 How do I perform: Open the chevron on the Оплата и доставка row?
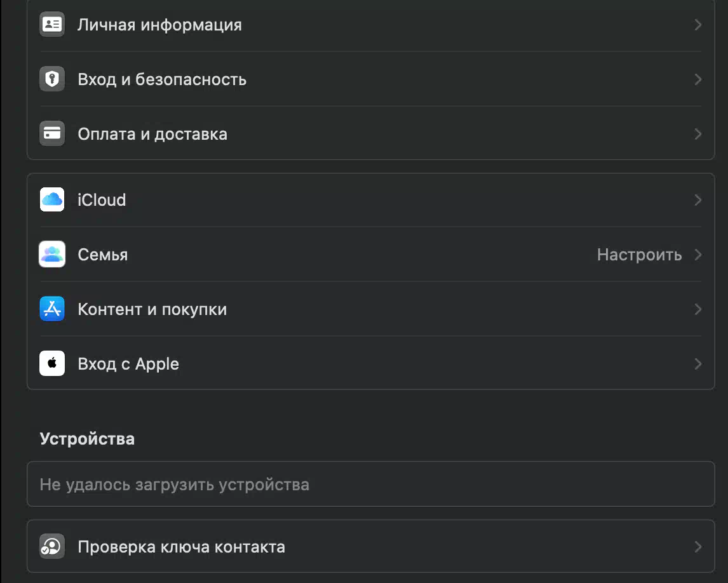698,134
